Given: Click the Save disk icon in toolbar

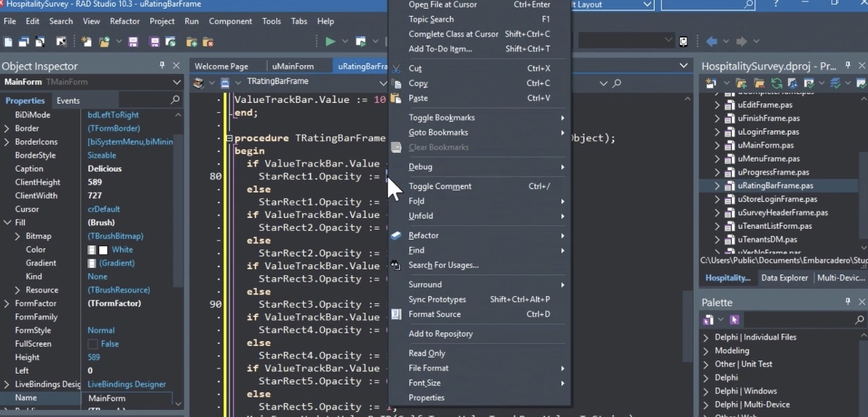Looking at the screenshot, I should click(132, 42).
